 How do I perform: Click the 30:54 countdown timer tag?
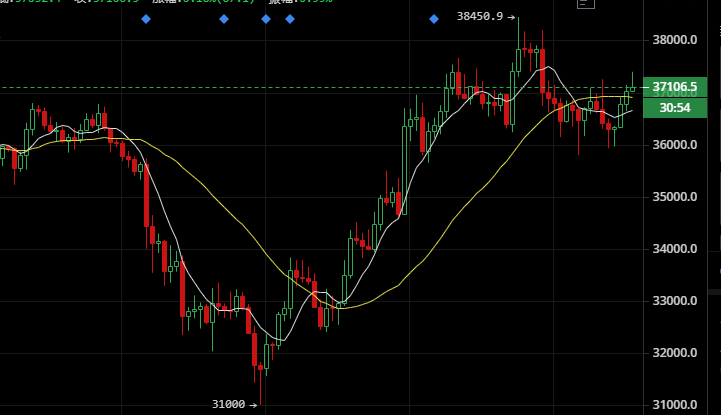[x=675, y=108]
